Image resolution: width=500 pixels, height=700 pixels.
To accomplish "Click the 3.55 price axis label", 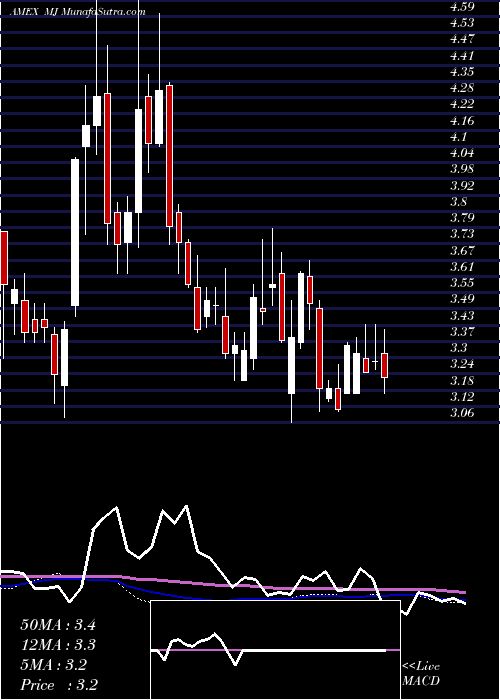I will 462,283.
